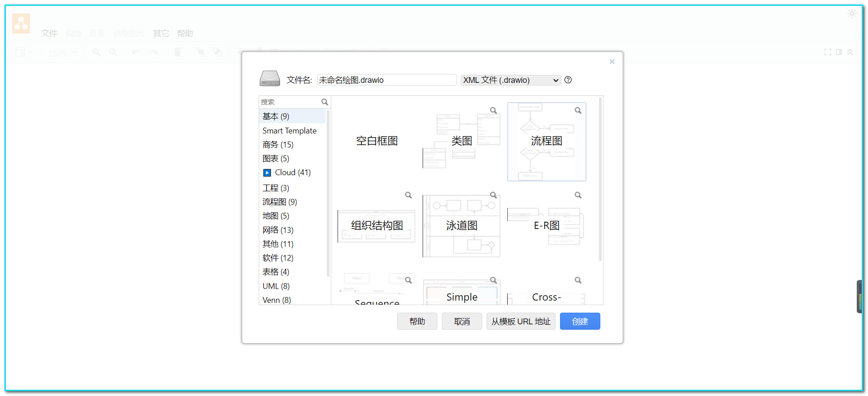Click the send-to-back icon on the toolbar
868x396 pixels.
[218, 52]
